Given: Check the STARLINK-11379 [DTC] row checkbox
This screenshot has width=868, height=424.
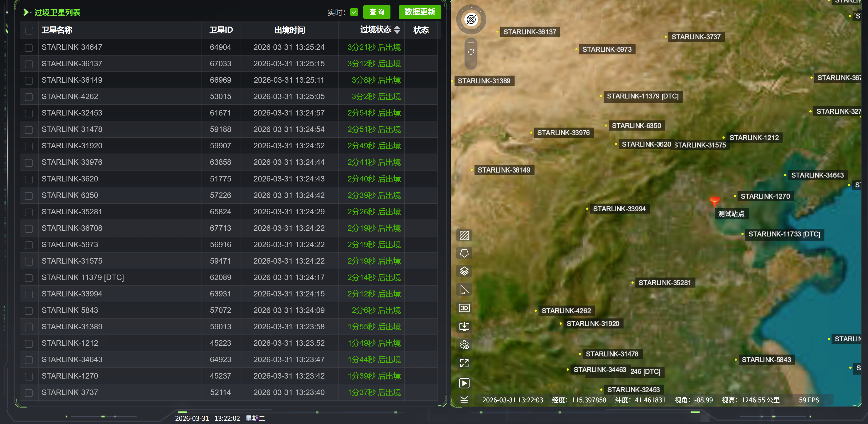Looking at the screenshot, I should tap(29, 278).
